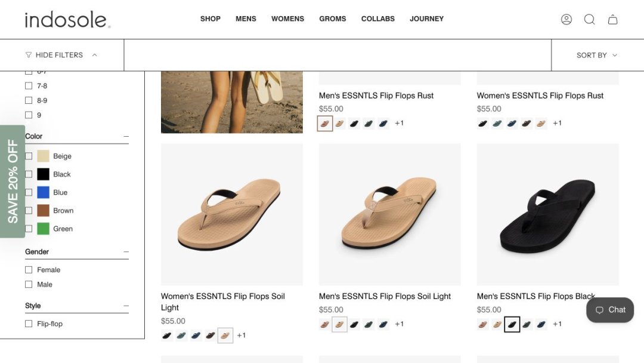Select the Beige color filter swatch
Viewport: 644px width, 363px height.
[x=43, y=156]
